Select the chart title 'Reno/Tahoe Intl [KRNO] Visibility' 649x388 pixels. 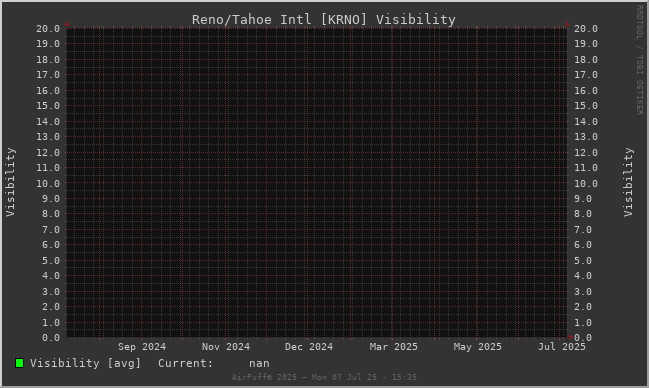[324, 19]
